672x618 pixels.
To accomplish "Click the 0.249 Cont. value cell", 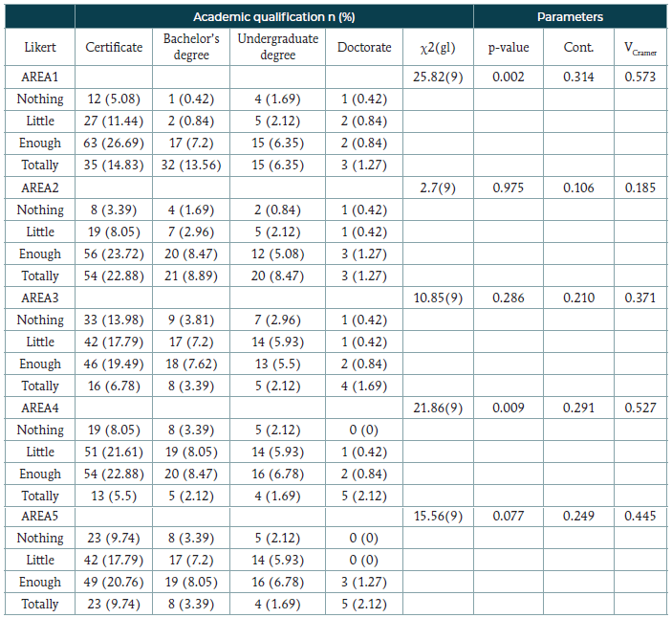I will click(578, 518).
